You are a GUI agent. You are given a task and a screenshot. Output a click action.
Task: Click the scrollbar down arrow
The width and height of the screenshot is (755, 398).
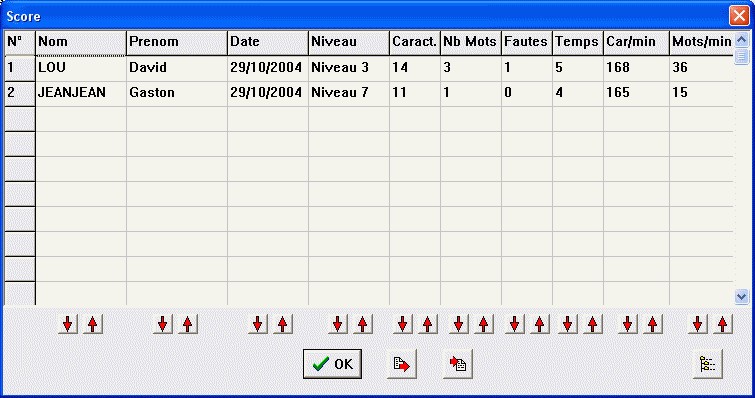click(742, 296)
